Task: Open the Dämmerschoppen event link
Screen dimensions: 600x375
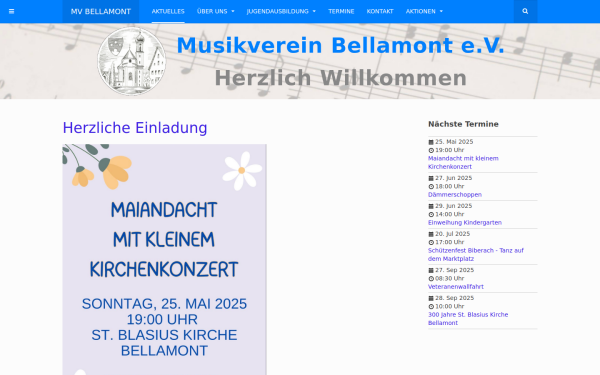Action: [455, 195]
